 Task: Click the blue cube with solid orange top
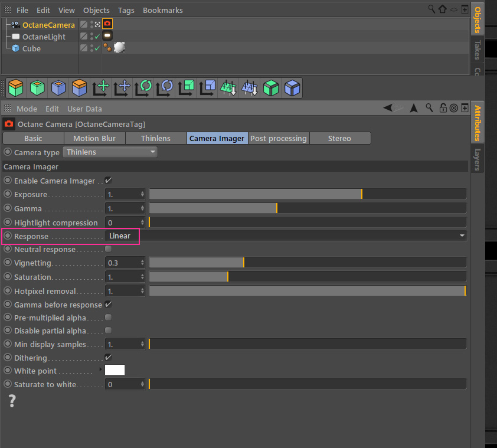(x=80, y=88)
